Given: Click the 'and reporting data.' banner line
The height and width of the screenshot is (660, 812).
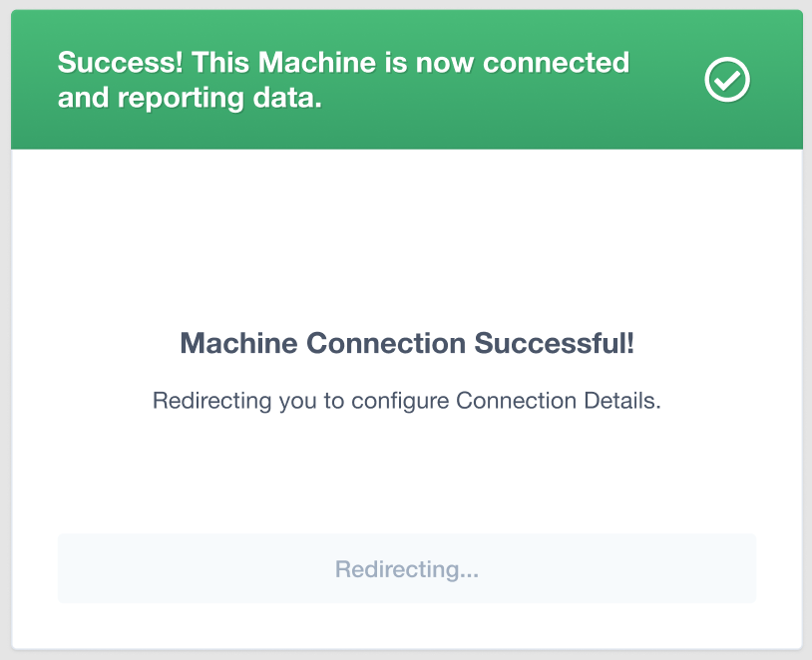Looking at the screenshot, I should click(x=190, y=98).
